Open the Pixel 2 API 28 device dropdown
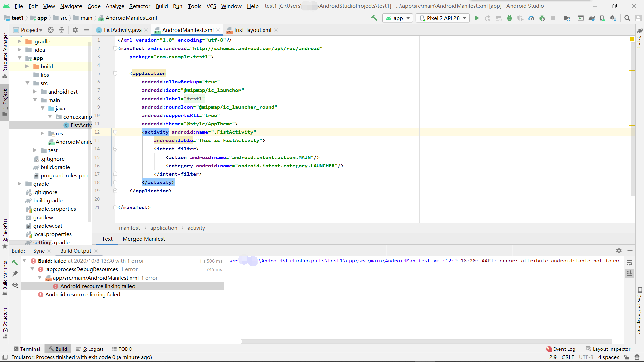The height and width of the screenshot is (362, 644). [443, 18]
